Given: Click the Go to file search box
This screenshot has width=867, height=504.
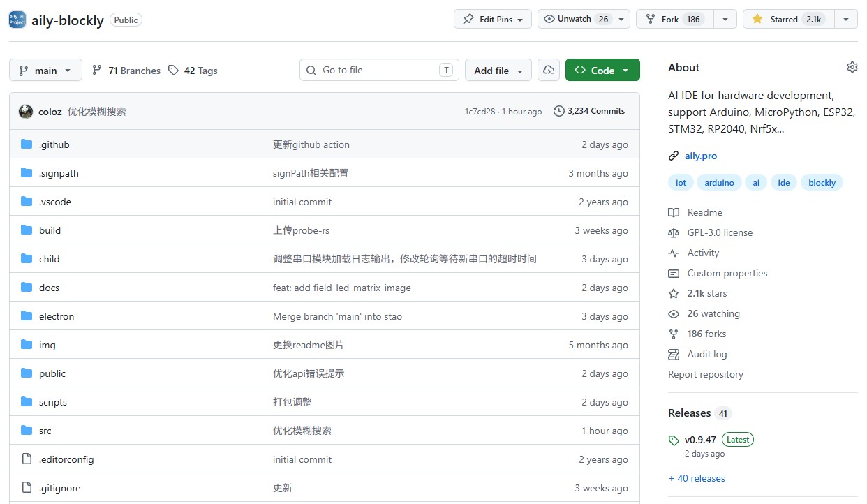Looking at the screenshot, I should [x=379, y=70].
